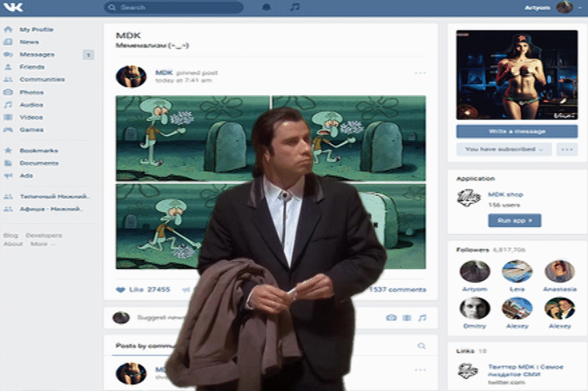
Task: Attach video icon in suggest news box
Action: [407, 318]
